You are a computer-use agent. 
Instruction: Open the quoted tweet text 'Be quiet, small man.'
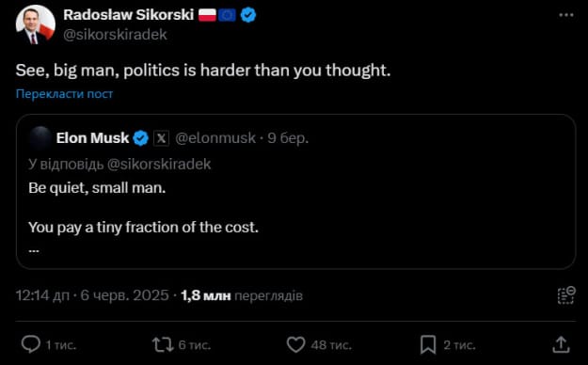pyautogui.click(x=97, y=187)
